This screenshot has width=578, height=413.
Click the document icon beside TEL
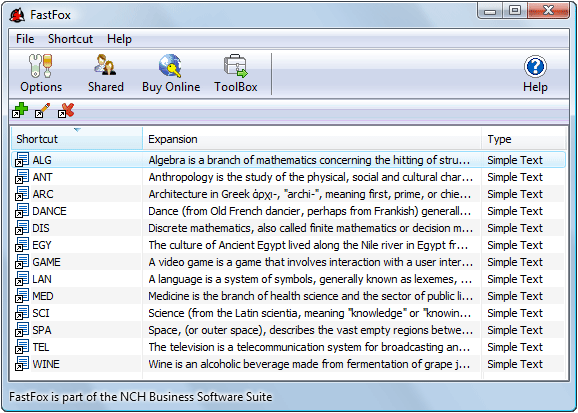[x=22, y=347]
